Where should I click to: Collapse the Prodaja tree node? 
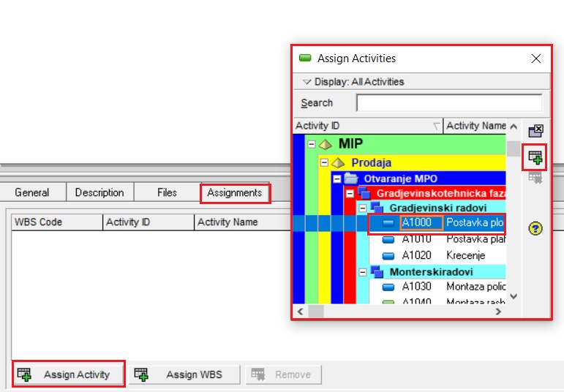(325, 162)
